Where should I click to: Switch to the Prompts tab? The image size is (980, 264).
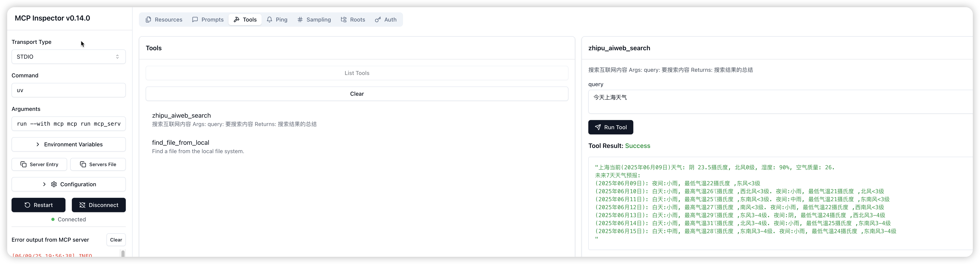click(208, 19)
